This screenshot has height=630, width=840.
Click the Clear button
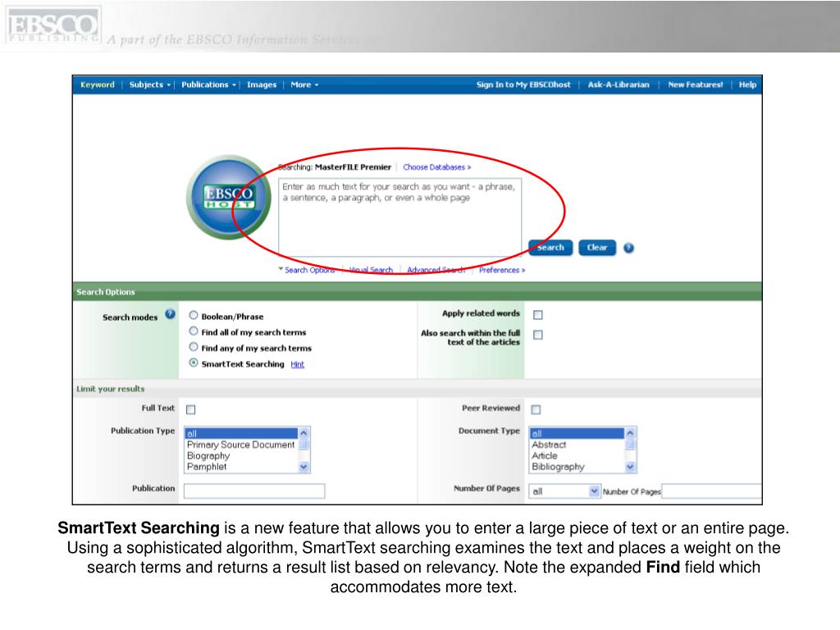coord(597,248)
